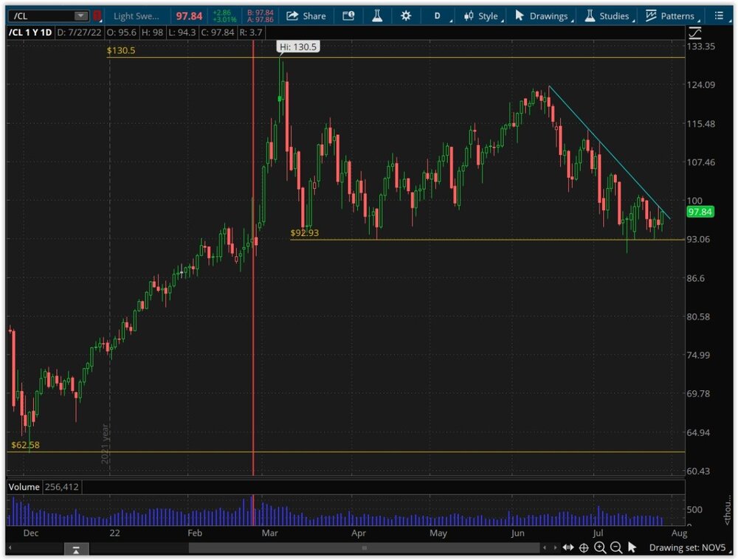Click the icon right of Share button
Viewport: 738px width, 560px height.
click(348, 15)
